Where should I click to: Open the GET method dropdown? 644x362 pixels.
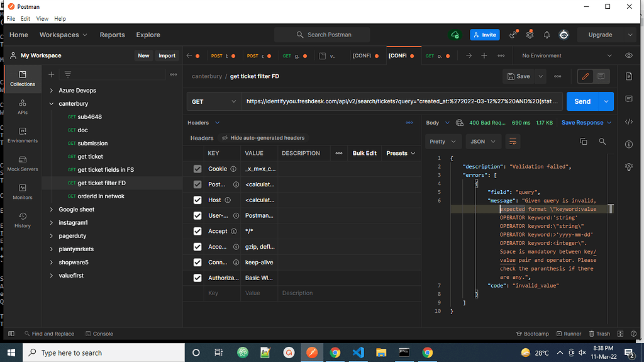pos(214,101)
